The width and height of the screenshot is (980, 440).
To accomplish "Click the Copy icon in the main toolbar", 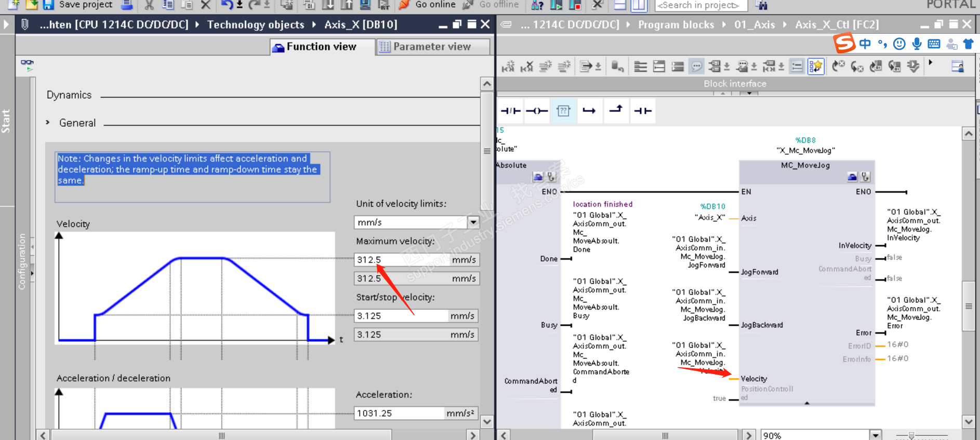I will [x=168, y=5].
